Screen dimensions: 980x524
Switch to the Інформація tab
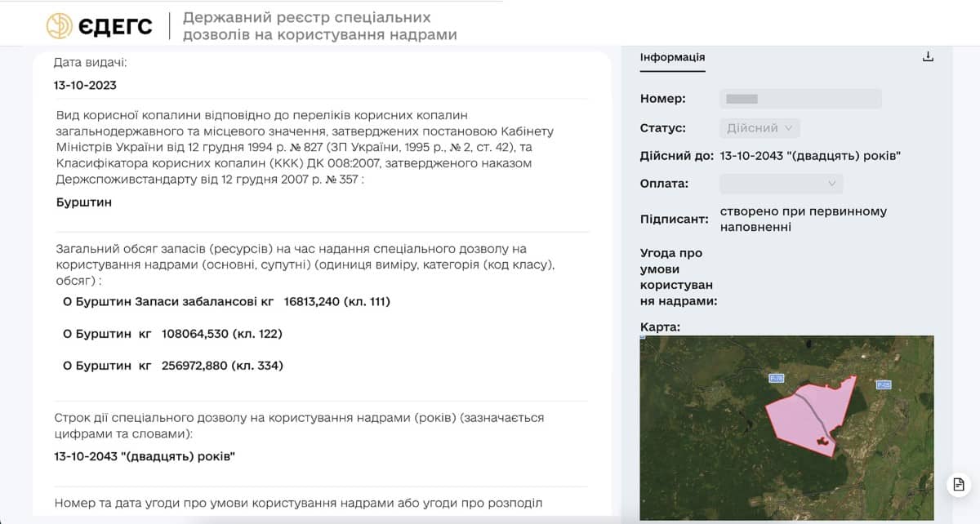672,57
